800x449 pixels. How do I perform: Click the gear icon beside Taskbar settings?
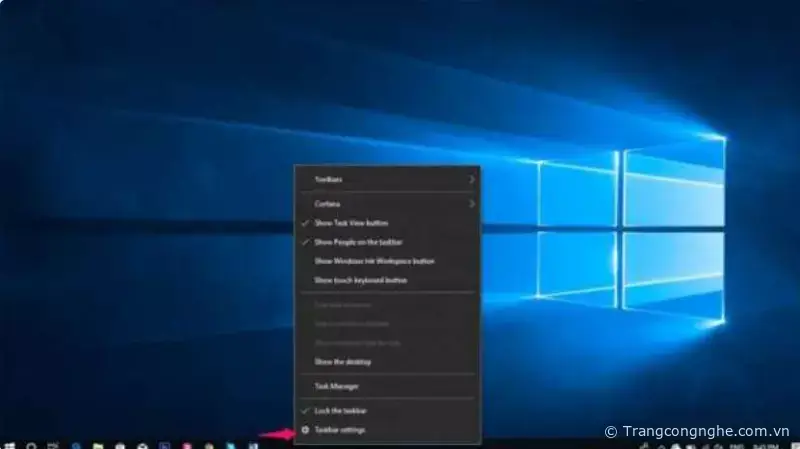[305, 430]
